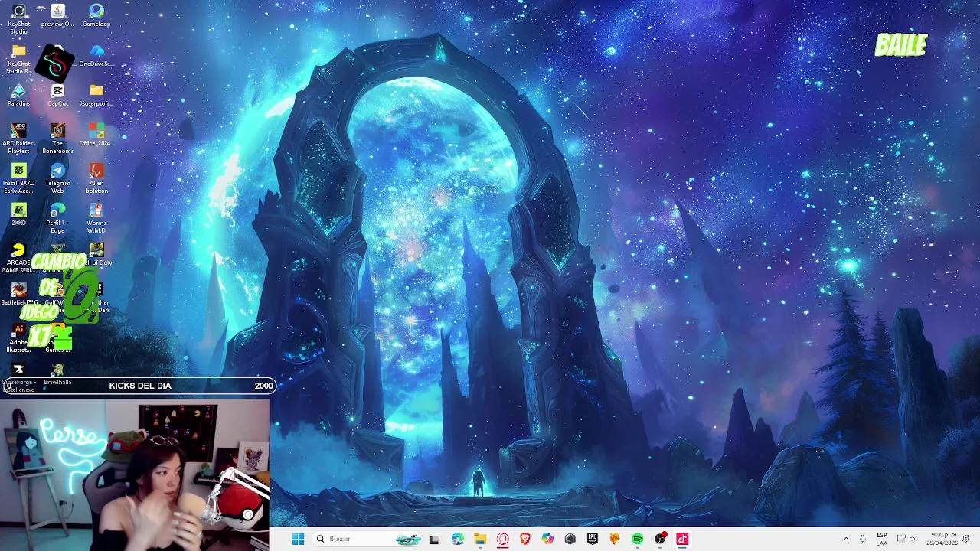
Task: Launch Worms W.M.D desktop shortcut
Action: point(96,219)
